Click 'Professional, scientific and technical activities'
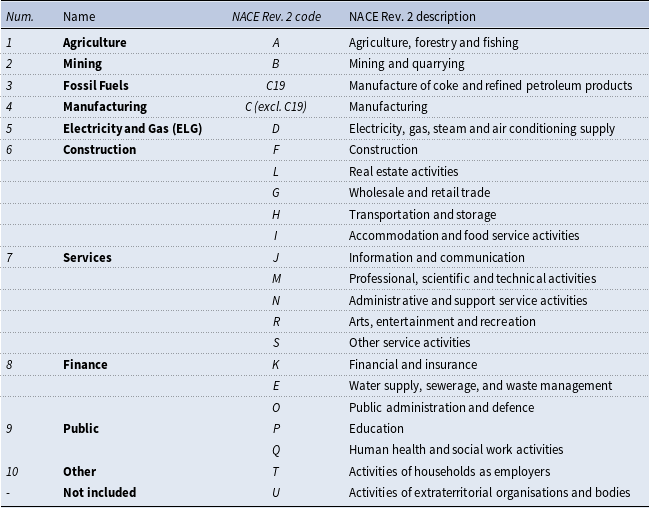The height and width of the screenshot is (508, 649). (x=473, y=279)
